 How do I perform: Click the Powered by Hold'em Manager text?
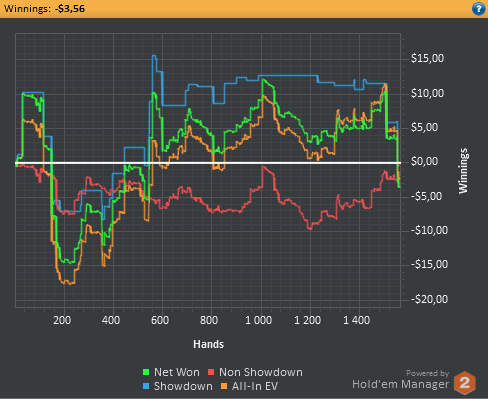tap(401, 380)
